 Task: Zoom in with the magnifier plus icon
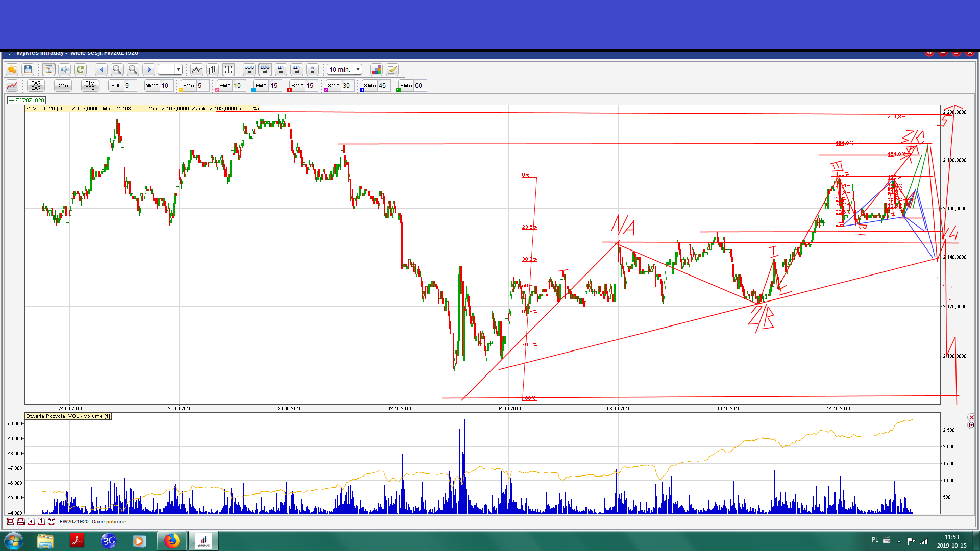[117, 69]
